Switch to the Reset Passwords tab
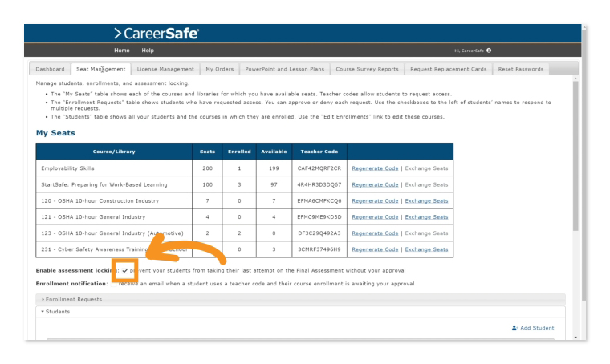The image size is (610, 364). (521, 69)
